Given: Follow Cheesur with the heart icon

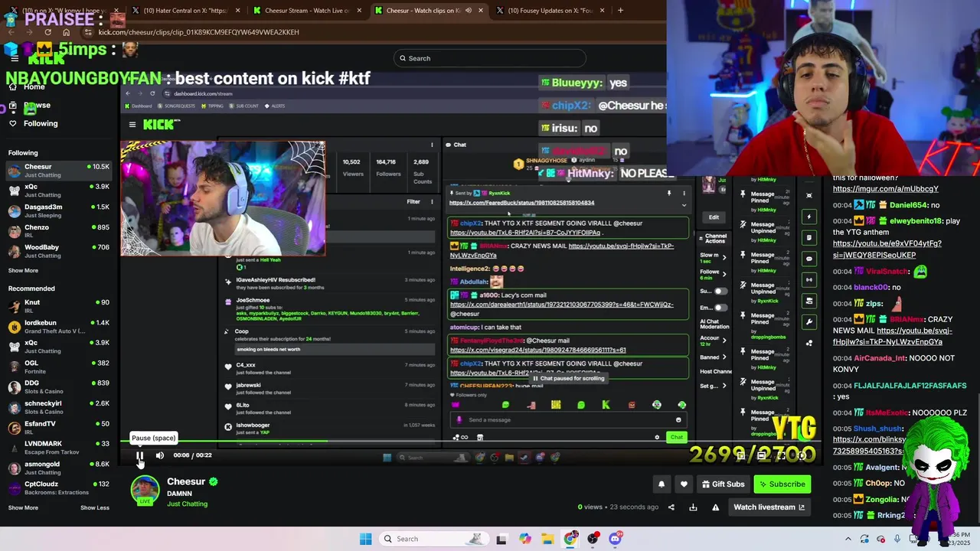Looking at the screenshot, I should pyautogui.click(x=684, y=484).
